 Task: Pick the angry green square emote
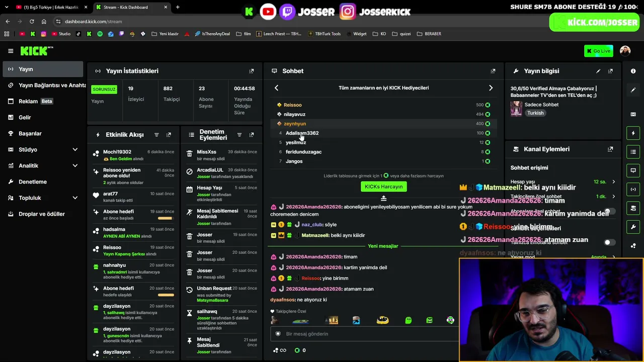pos(429,320)
